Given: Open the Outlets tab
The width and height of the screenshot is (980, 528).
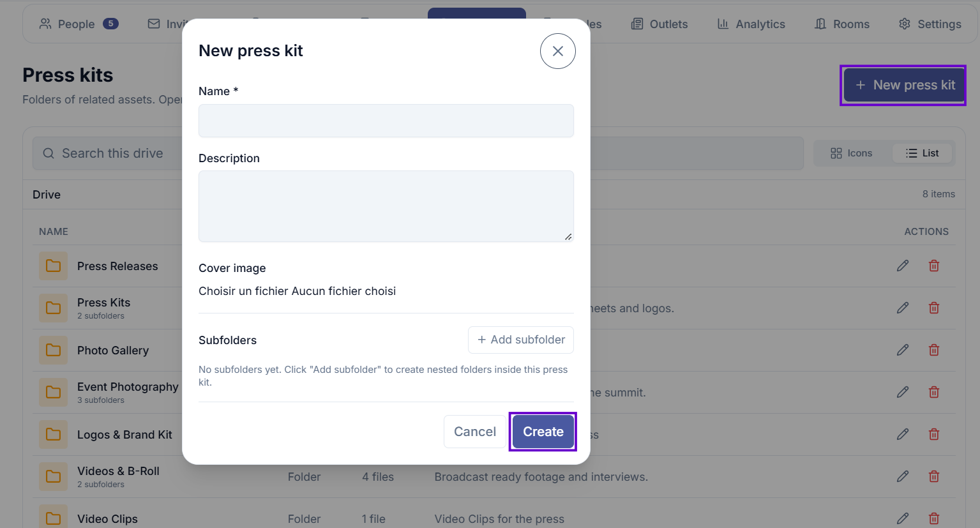Looking at the screenshot, I should coord(659,24).
